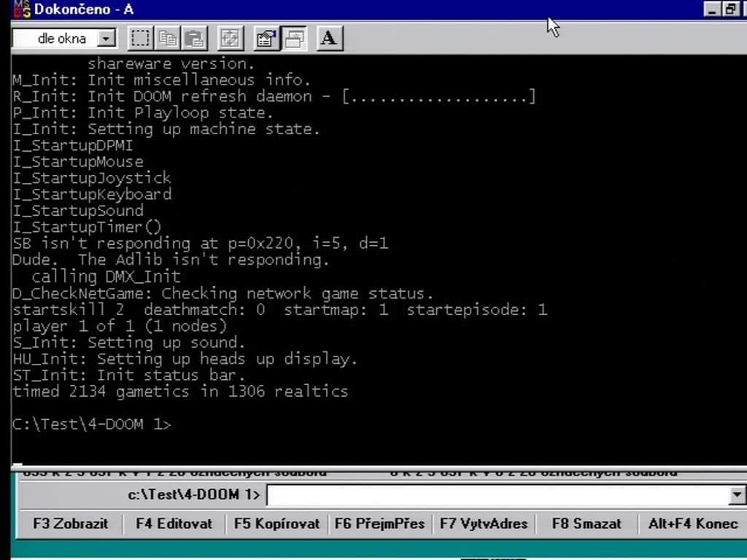
Task: Restore the Dokončeno - A window size
Action: [x=729, y=9]
